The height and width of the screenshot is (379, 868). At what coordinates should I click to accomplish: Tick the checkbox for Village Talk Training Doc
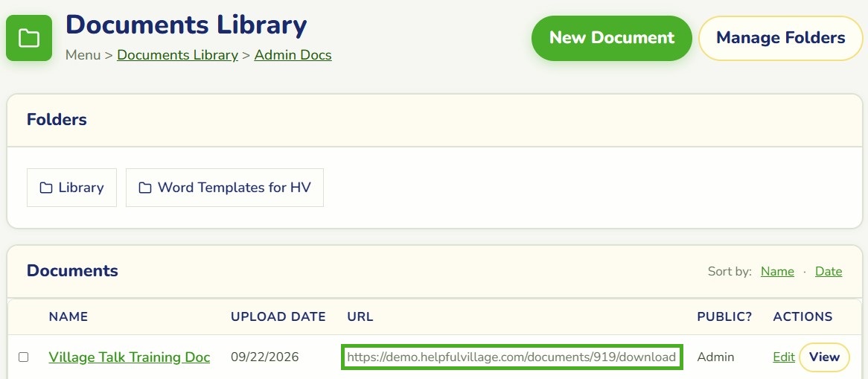(x=23, y=357)
